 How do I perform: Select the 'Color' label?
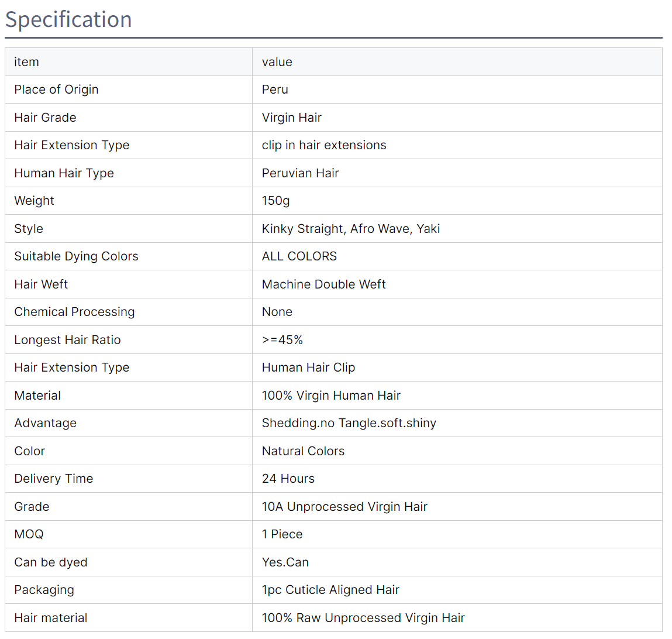(x=30, y=451)
